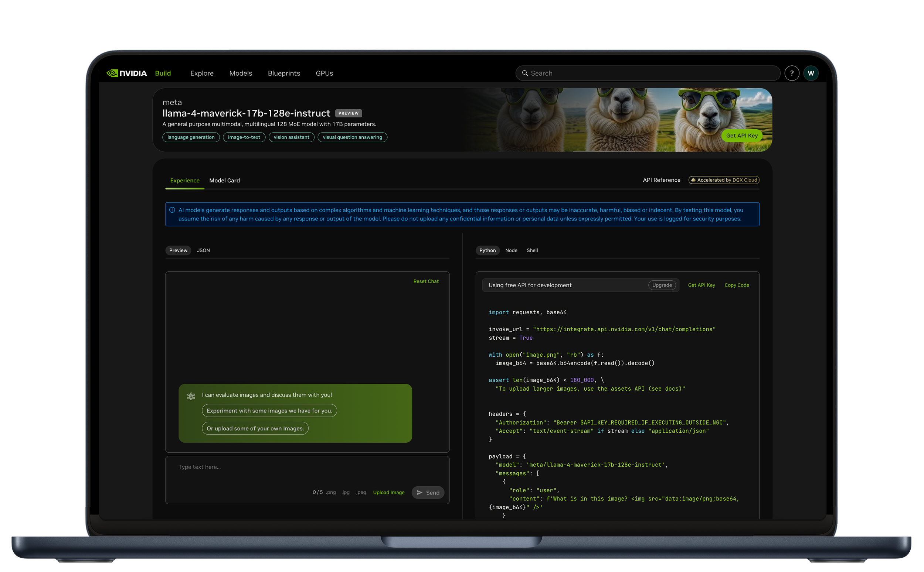Screen dimensions: 924x572
Task: Click the Send paper-plane button
Action: [428, 492]
